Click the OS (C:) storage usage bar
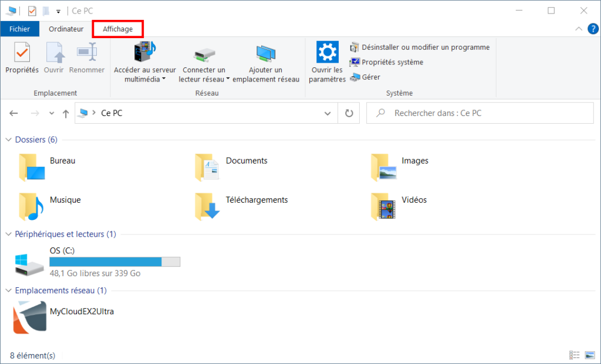 click(x=115, y=262)
